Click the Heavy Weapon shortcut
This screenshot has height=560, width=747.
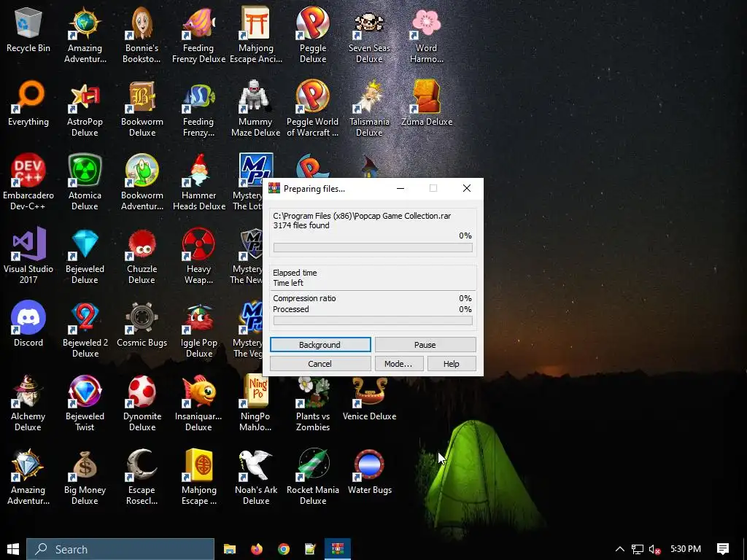point(198,256)
